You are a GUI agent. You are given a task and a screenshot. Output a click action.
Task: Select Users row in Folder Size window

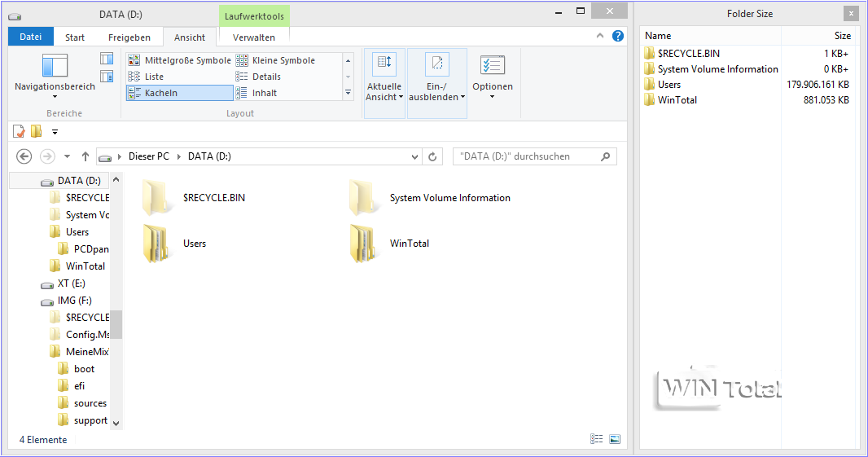747,85
